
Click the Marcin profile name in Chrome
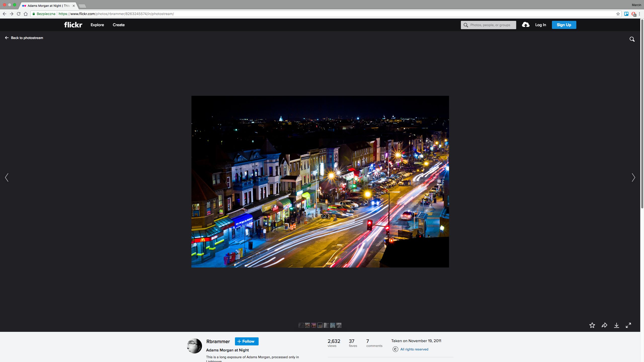[636, 5]
